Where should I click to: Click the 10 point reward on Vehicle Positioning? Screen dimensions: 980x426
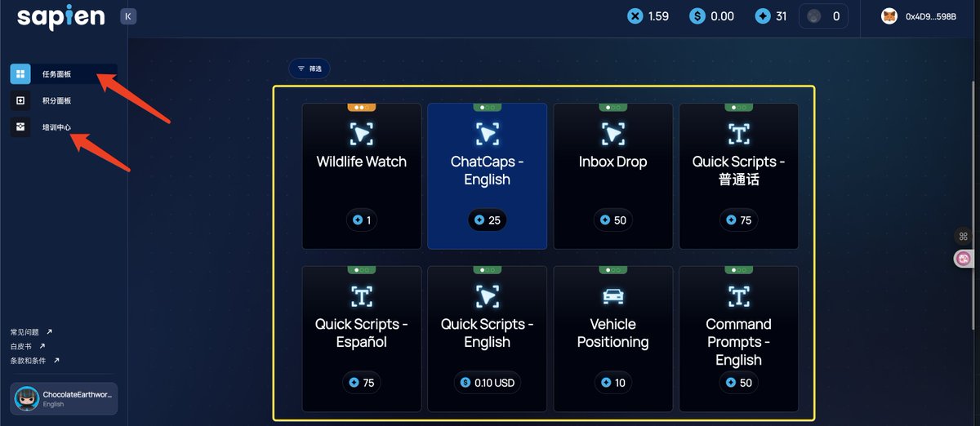[612, 383]
